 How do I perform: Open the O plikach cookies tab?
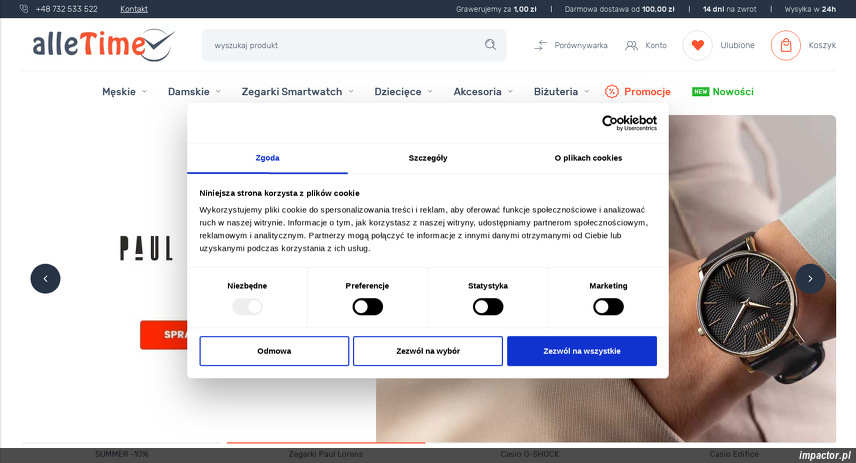pyautogui.click(x=588, y=158)
